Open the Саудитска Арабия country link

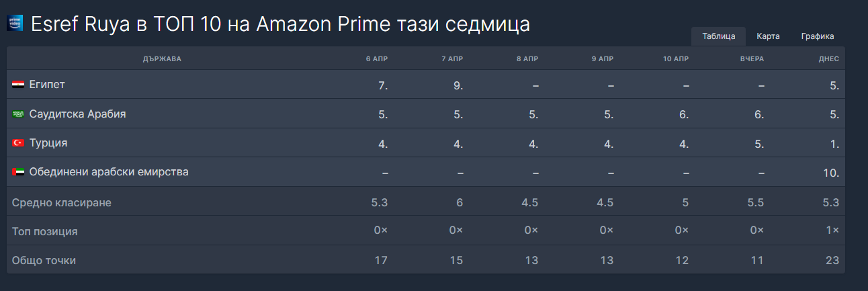point(77,114)
